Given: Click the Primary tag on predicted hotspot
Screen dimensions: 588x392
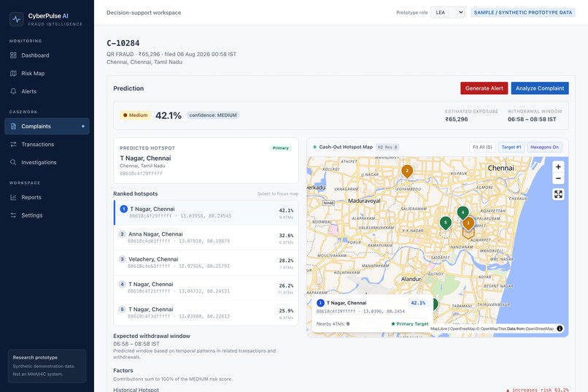Looking at the screenshot, I should 280,148.
